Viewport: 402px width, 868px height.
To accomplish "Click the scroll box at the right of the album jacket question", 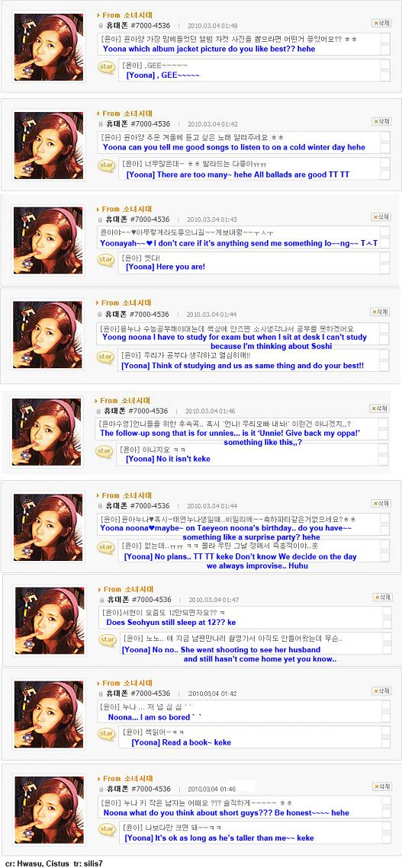I will [384, 43].
